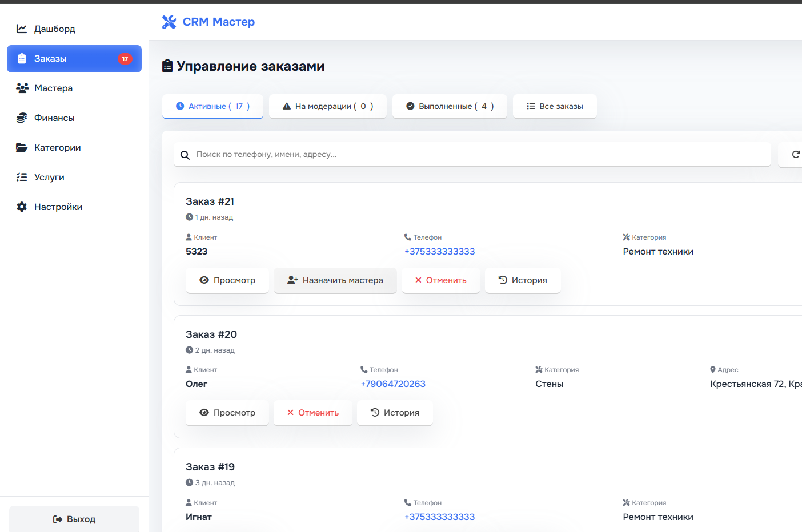Click client name Олег
Viewport: 802px width, 532px height.
coord(197,384)
